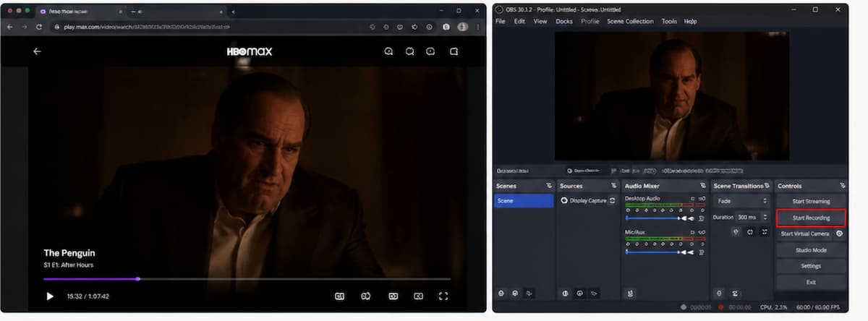Click the video progress bar scrubber handle
868x321 pixels.
(137, 278)
